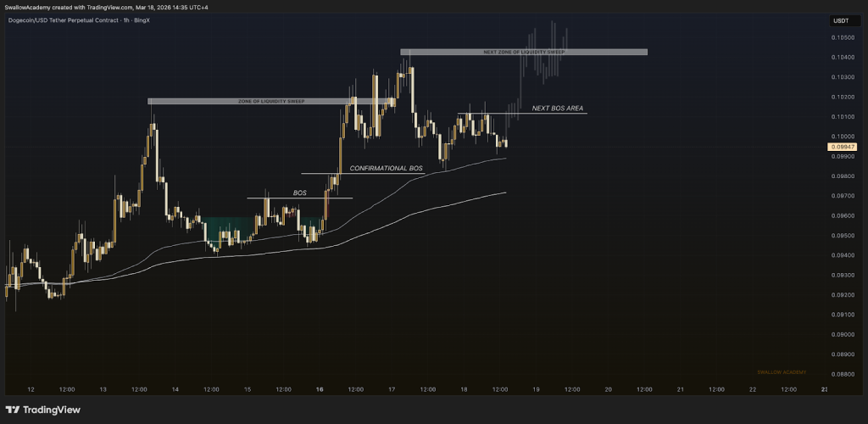The image size is (868, 424).
Task: Click date 22 on the time axis
Action: click(x=753, y=389)
